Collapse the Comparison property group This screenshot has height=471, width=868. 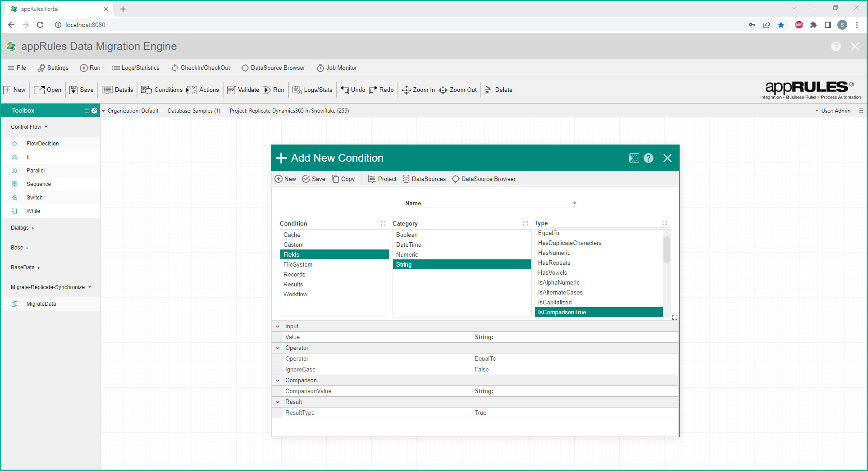[278, 380]
